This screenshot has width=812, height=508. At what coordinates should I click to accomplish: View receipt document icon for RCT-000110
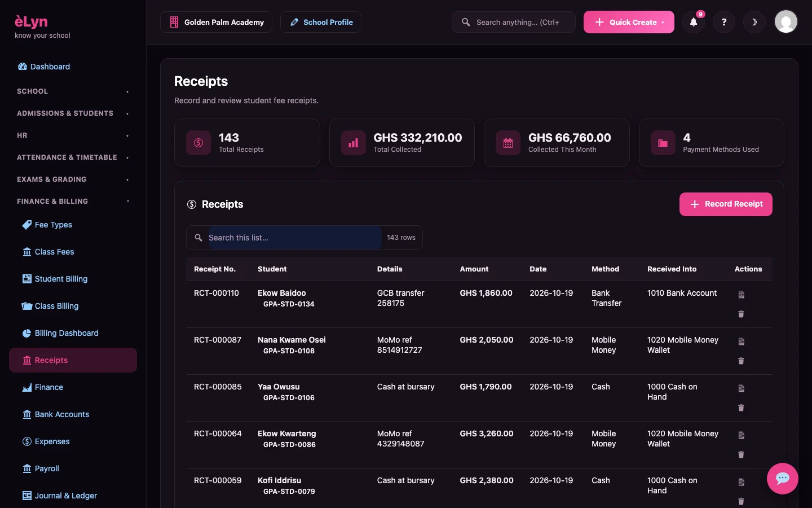pyautogui.click(x=742, y=295)
